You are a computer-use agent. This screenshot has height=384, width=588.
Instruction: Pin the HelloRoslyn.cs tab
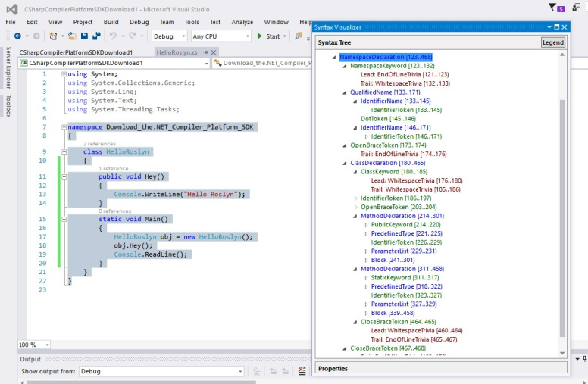coord(205,52)
